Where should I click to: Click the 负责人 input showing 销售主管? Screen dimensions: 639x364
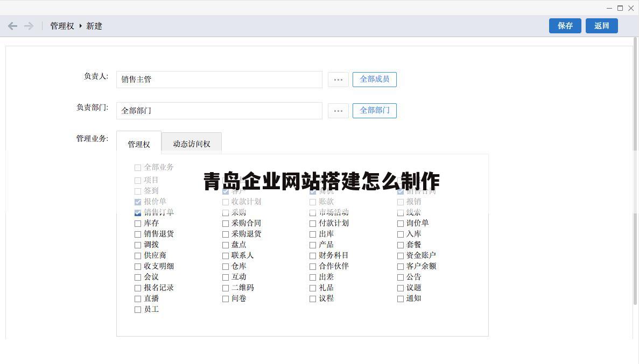point(219,79)
